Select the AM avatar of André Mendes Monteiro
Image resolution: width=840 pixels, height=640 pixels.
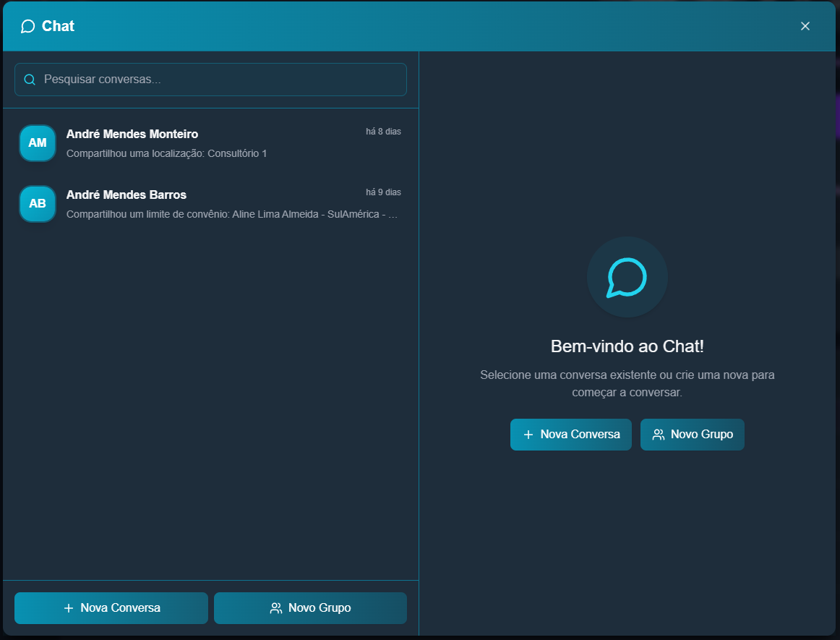tap(37, 142)
